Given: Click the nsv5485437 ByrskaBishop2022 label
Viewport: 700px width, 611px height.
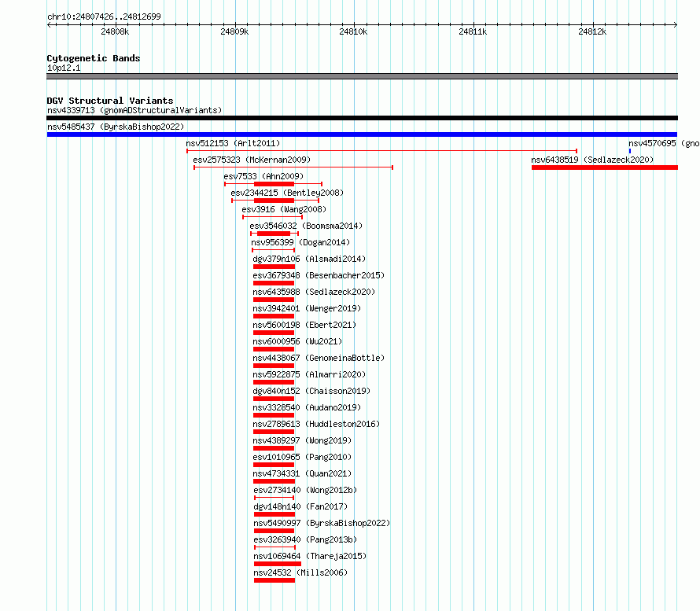Looking at the screenshot, I should click(x=116, y=127).
